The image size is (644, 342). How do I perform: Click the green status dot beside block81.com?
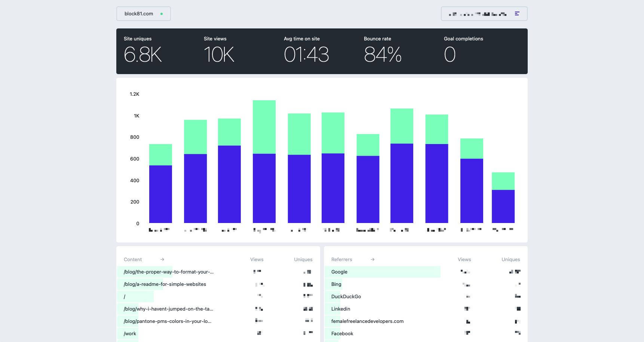(162, 14)
